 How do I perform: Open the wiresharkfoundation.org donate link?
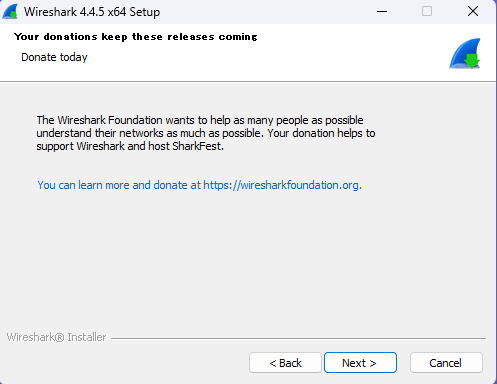click(199, 185)
